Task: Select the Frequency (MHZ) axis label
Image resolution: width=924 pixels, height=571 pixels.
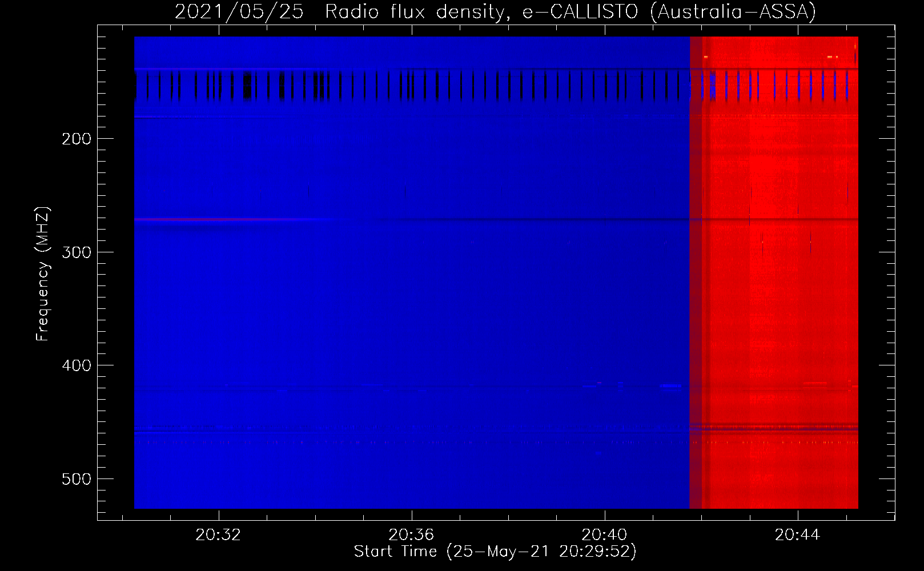Action: click(43, 274)
